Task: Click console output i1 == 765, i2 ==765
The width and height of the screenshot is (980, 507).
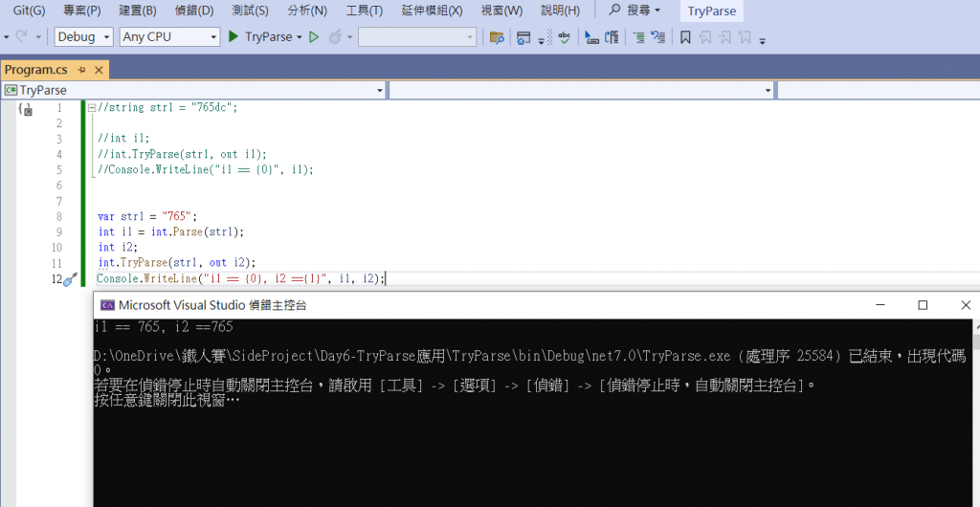Action: pyautogui.click(x=164, y=326)
